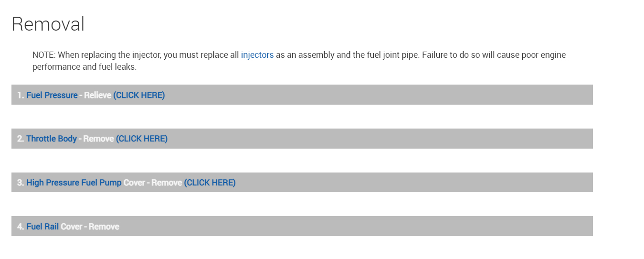The image size is (644, 259).
Task: Click "Cover - Remove" text in step 4
Action: click(x=90, y=227)
